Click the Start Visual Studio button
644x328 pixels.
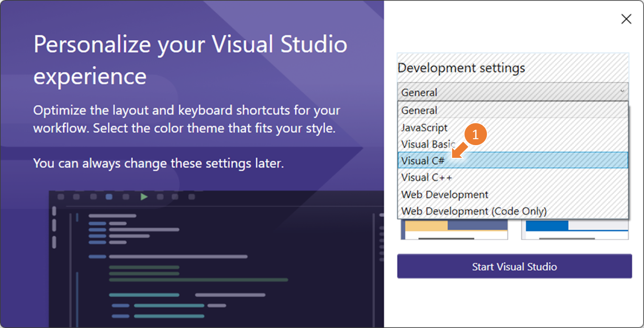pos(515,266)
